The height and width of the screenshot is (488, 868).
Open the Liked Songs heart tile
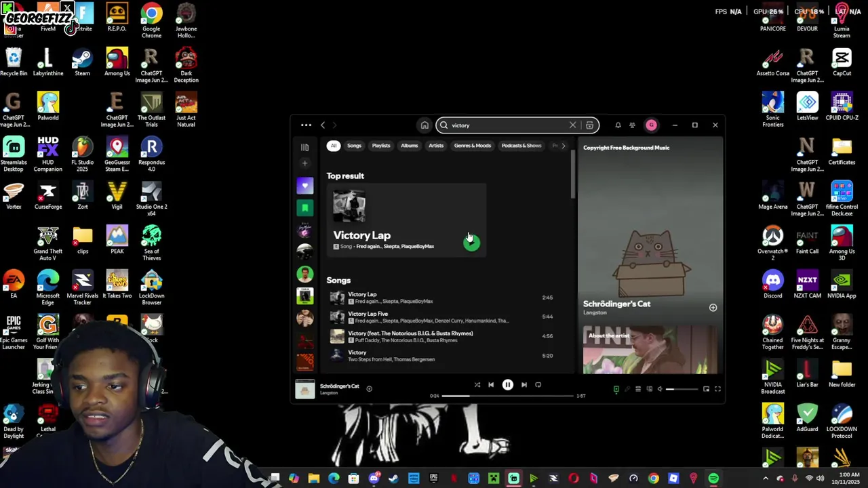304,186
